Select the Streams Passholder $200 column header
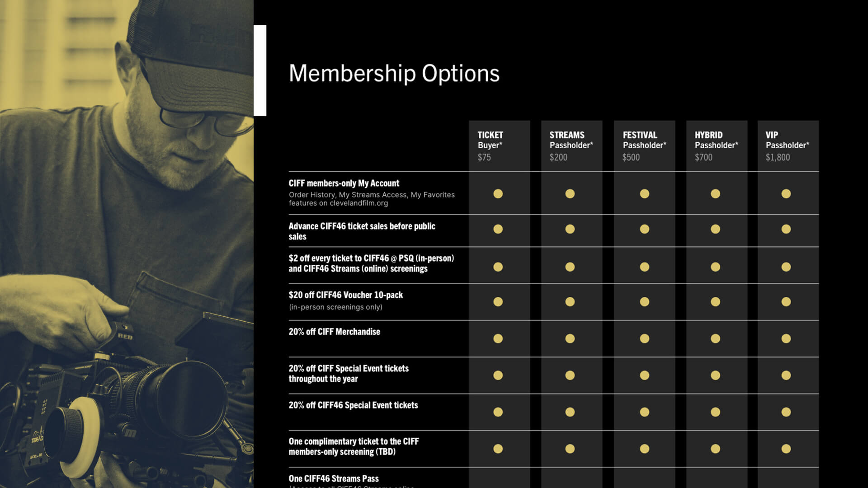 (571, 146)
